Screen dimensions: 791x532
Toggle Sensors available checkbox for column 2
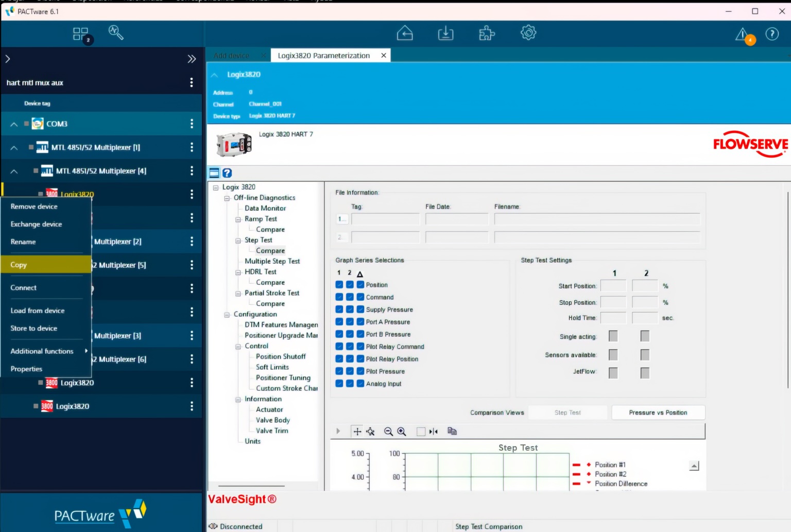pyautogui.click(x=645, y=355)
